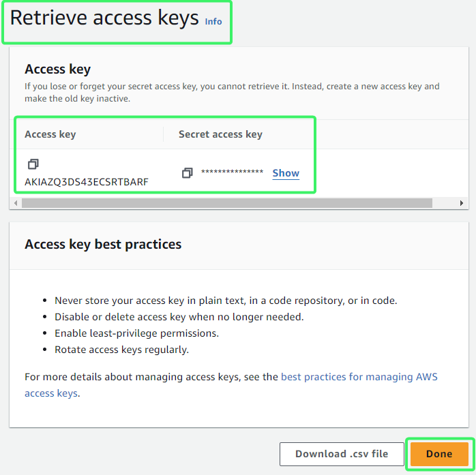This screenshot has width=476, height=475.
Task: Download the .csv file of keys
Action: pos(342,454)
